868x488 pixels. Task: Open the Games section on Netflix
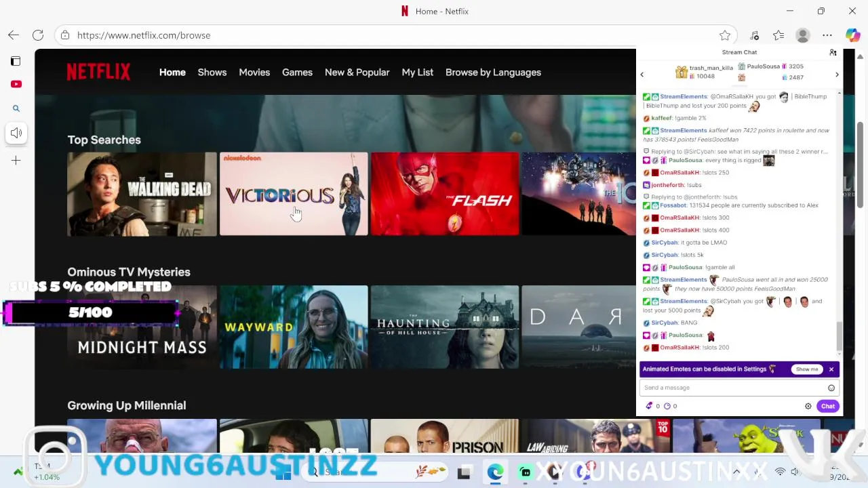click(297, 73)
